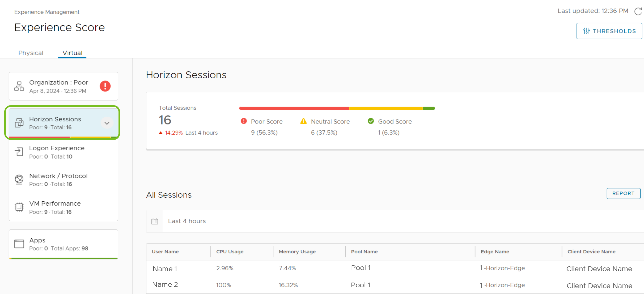Select the Virtual tab

pos(72,53)
